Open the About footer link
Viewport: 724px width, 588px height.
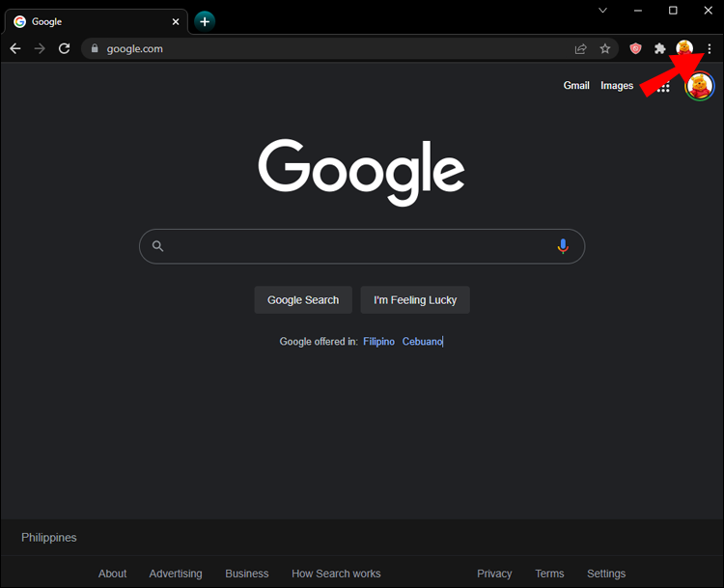[112, 574]
